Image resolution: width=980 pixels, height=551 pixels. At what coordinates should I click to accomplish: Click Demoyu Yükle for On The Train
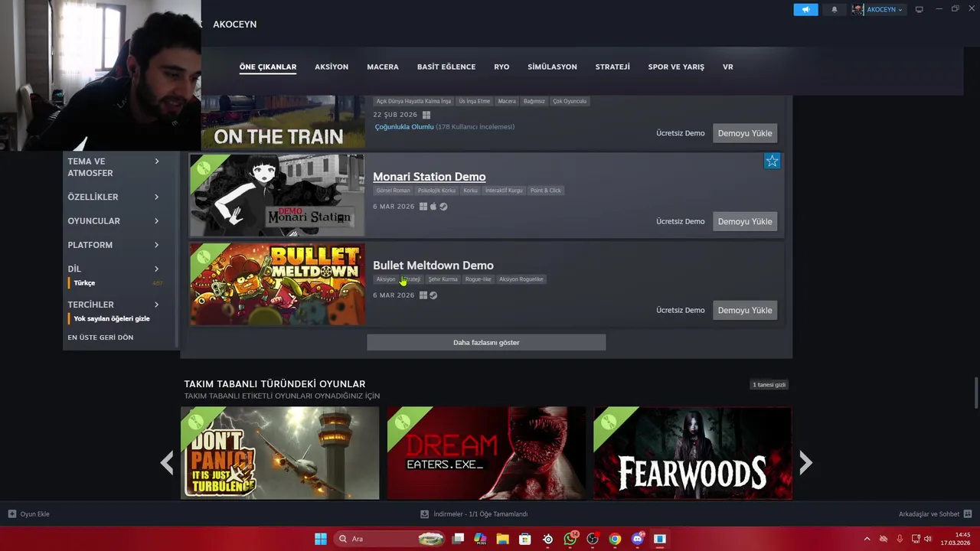[745, 133]
